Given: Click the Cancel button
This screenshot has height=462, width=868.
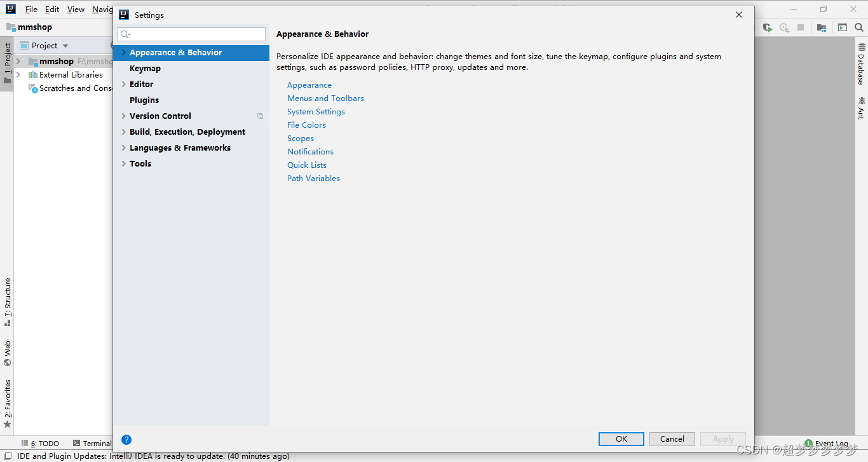Looking at the screenshot, I should [x=672, y=438].
